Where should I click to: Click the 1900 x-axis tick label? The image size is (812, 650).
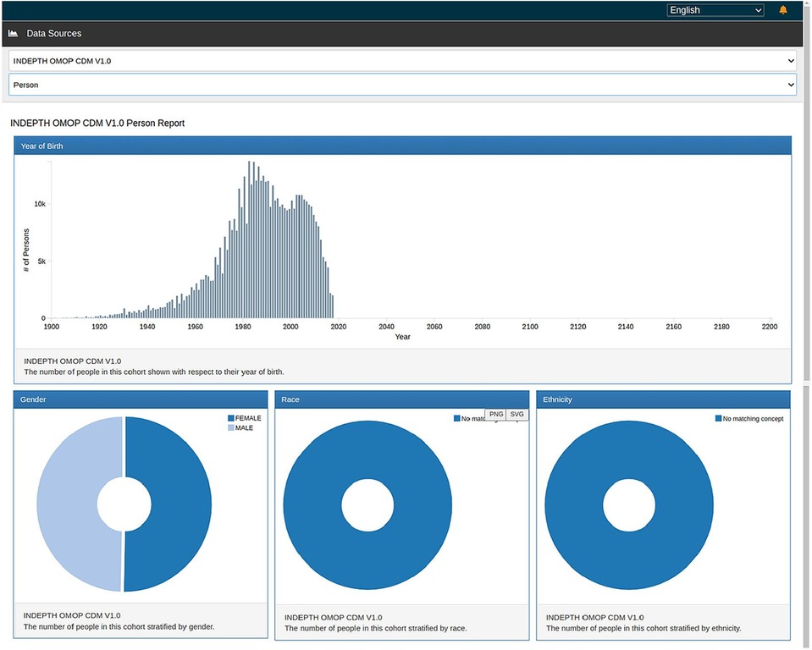tap(52, 327)
